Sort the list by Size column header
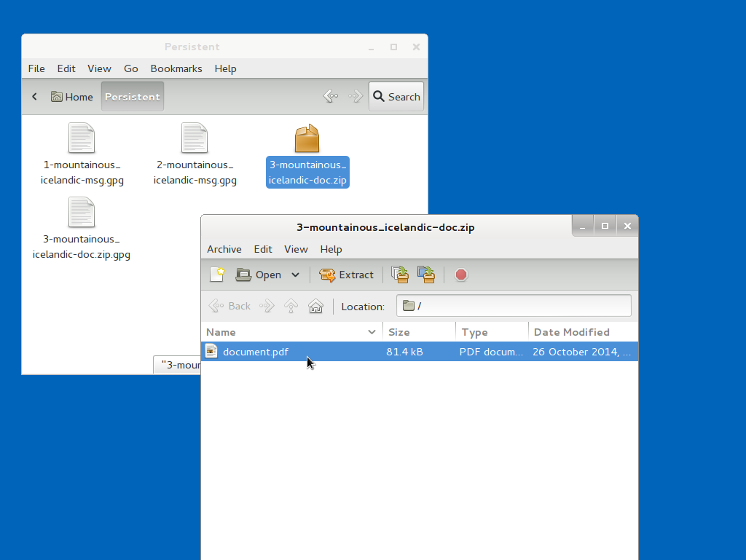746x560 pixels. (419, 332)
